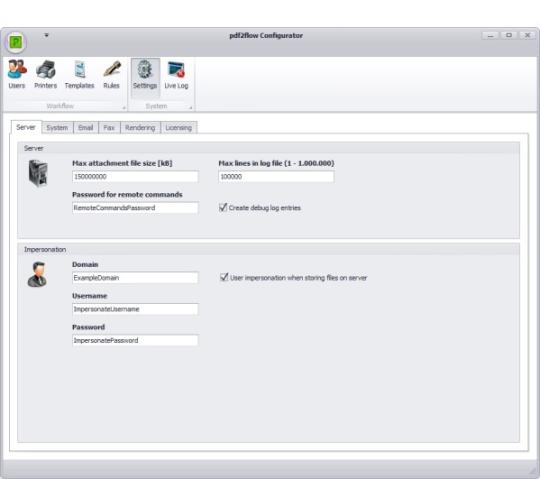Open the Users section
The width and height of the screenshot is (540, 479).
[17, 75]
